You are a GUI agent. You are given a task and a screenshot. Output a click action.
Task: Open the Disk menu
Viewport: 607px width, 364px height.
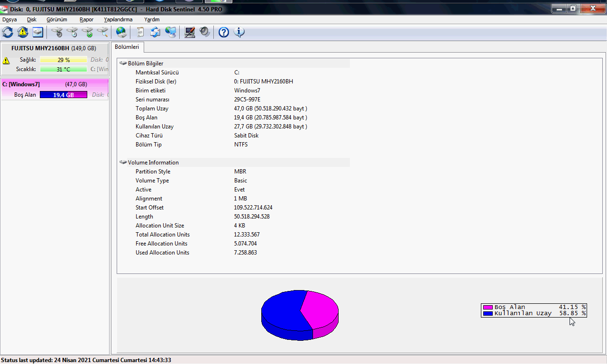pos(32,19)
